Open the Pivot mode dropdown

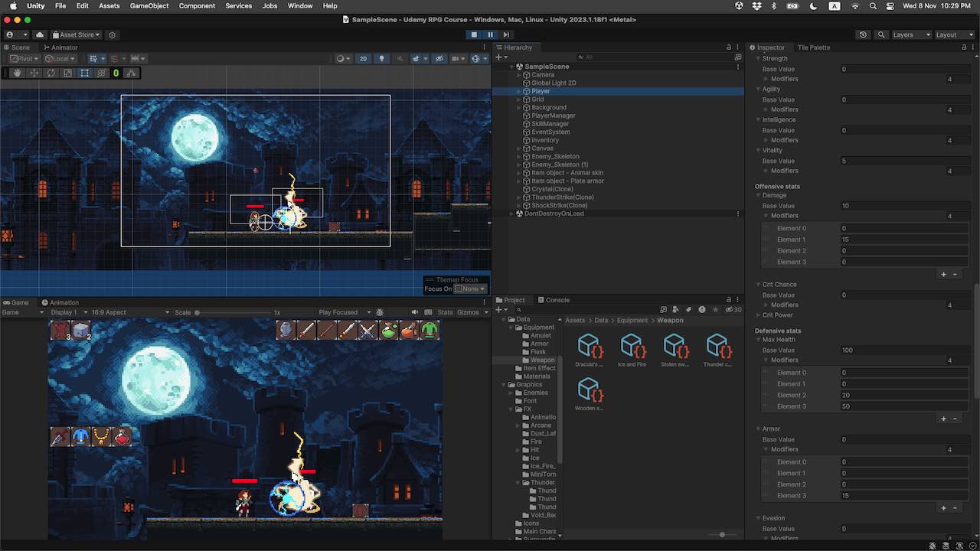pyautogui.click(x=23, y=58)
